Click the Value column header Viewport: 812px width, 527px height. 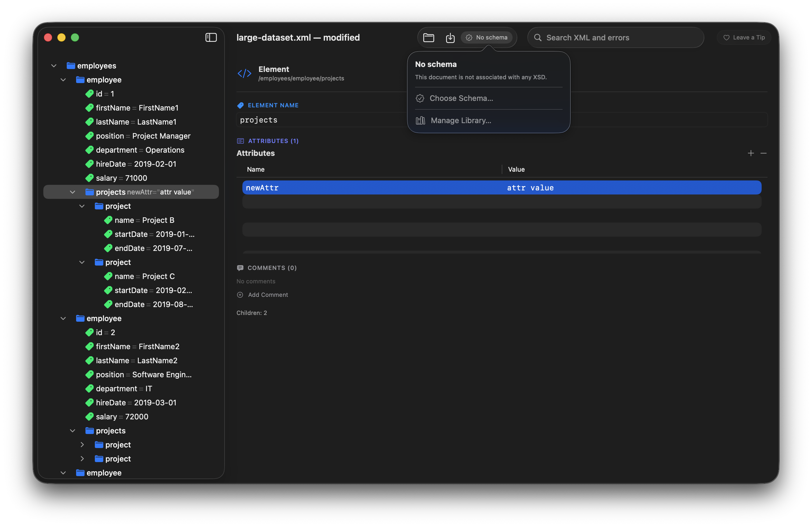516,169
